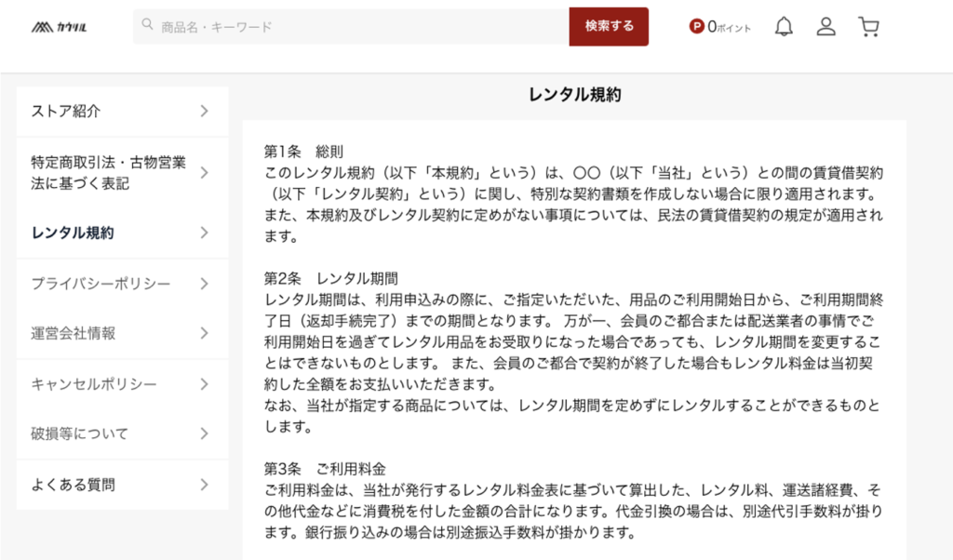Click the レンタル規約 page heading
The image size is (953, 560).
coord(574,95)
